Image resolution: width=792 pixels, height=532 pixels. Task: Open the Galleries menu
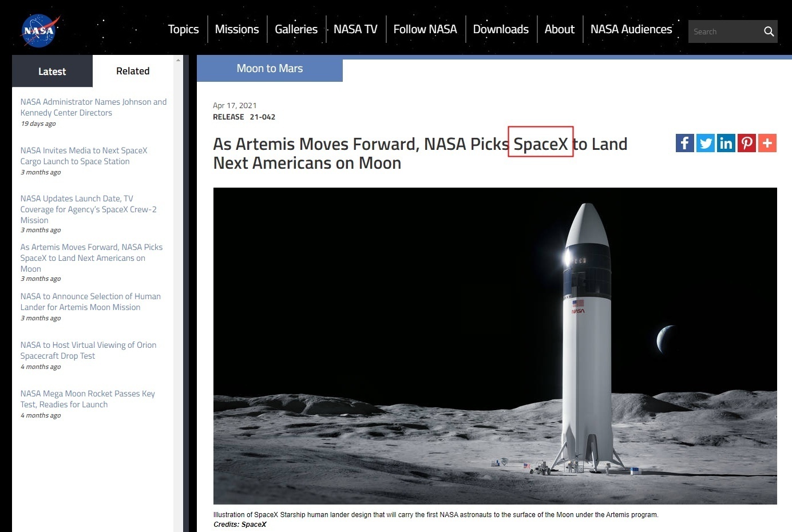(x=296, y=29)
